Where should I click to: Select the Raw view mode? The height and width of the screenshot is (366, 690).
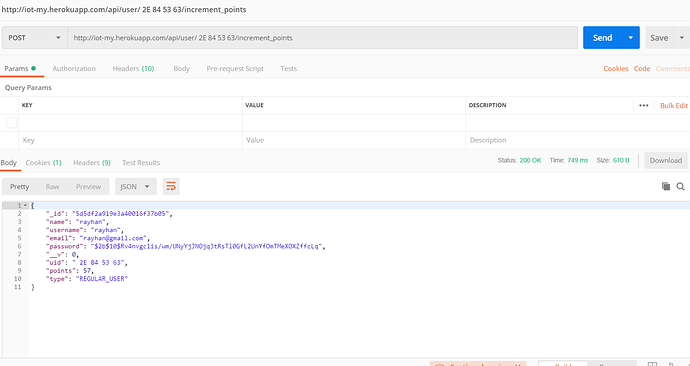click(52, 187)
